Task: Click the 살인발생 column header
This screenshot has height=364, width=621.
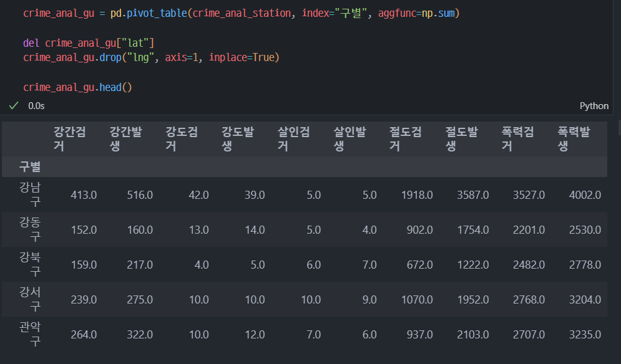Action: point(350,139)
